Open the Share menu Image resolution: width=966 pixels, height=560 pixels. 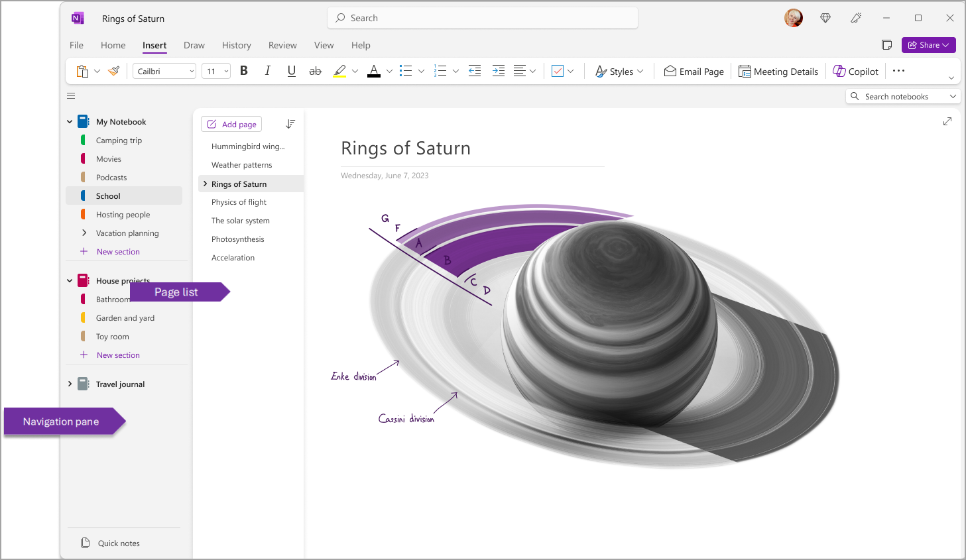point(928,44)
